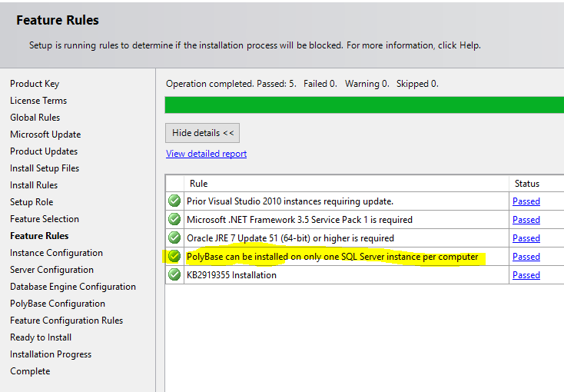Viewport: 564px width, 392px height.
Task: Click green check icon for Visual Studio 2010 rule
Action: pyautogui.click(x=174, y=201)
